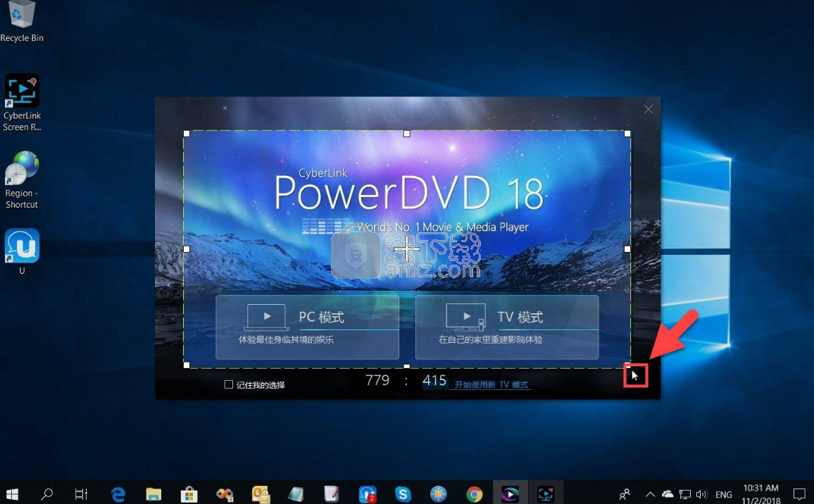Click the right-middle selection resize handle

(x=627, y=249)
